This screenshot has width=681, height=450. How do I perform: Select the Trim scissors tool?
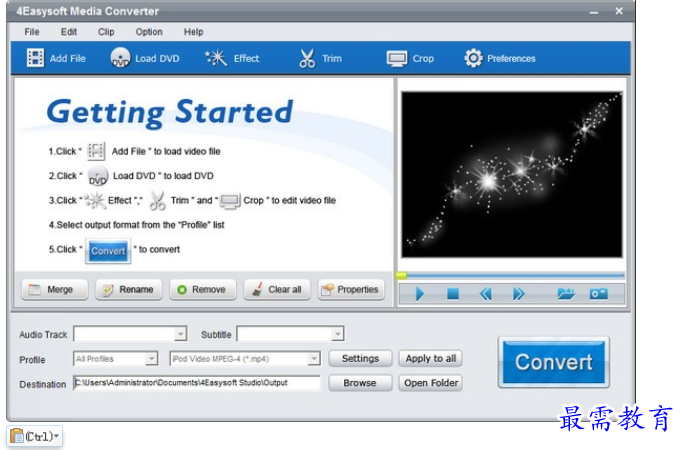[x=307, y=58]
